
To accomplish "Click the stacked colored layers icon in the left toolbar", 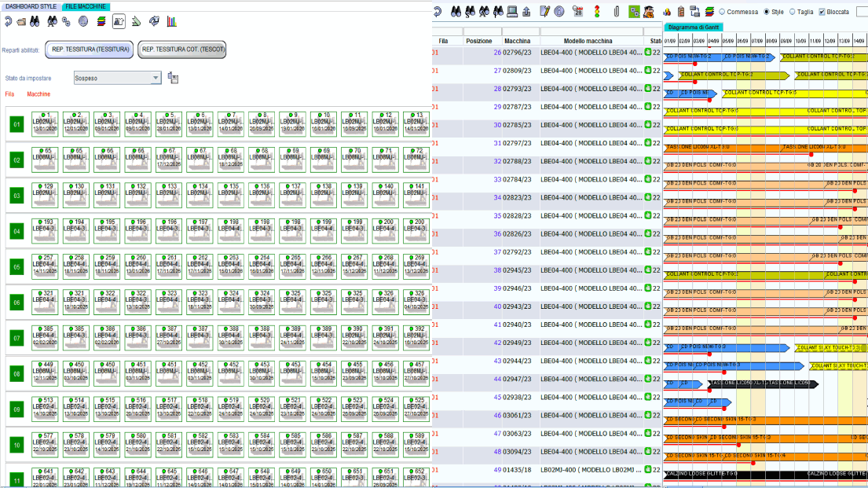I will click(101, 21).
